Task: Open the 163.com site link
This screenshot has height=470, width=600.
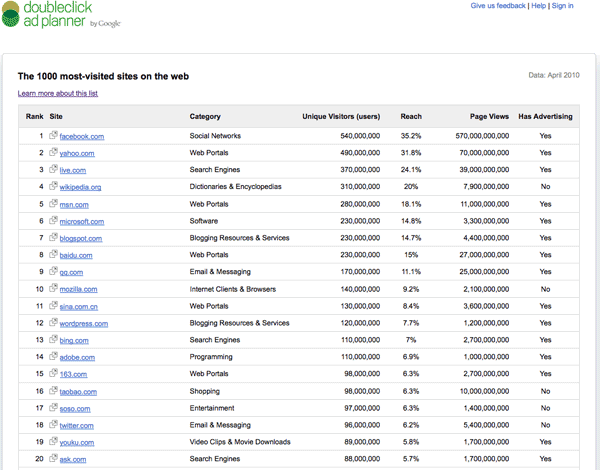Action: click(73, 374)
